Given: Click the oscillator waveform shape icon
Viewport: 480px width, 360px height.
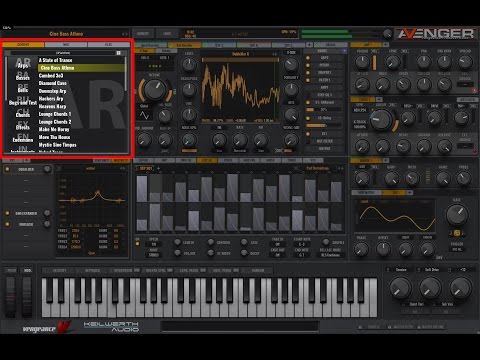Looking at the screenshot, I should 144,115.
